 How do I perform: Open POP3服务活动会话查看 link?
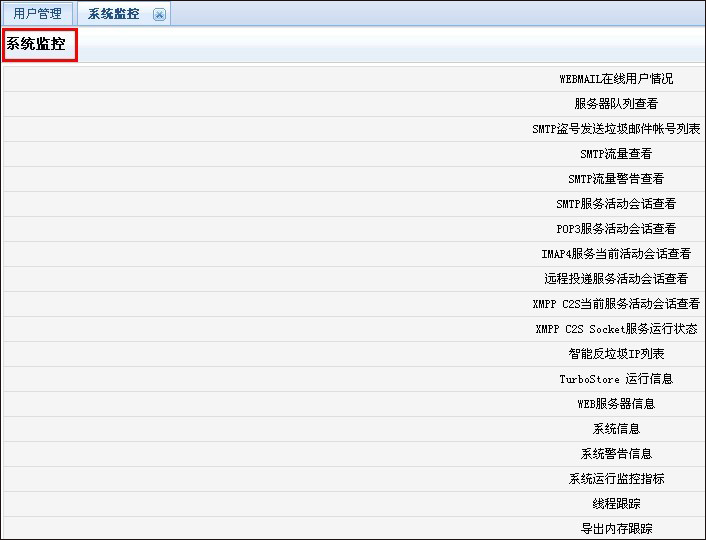pyautogui.click(x=616, y=229)
